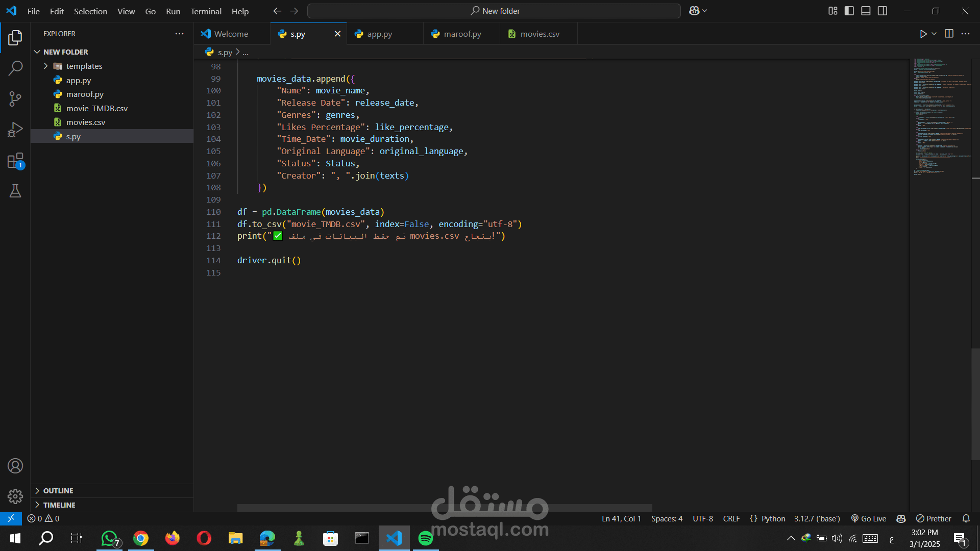Open the Terminal menu
This screenshot has height=551, width=980.
point(206,11)
